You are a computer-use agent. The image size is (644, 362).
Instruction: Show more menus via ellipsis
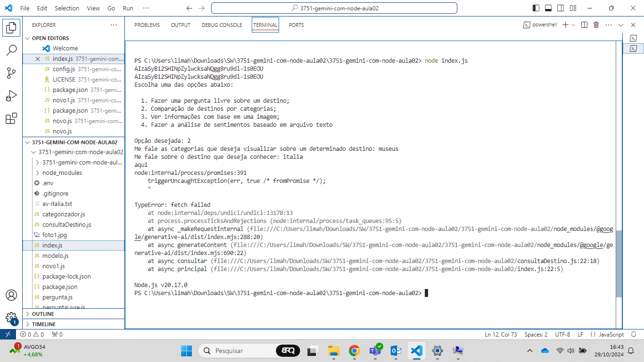[x=146, y=8]
